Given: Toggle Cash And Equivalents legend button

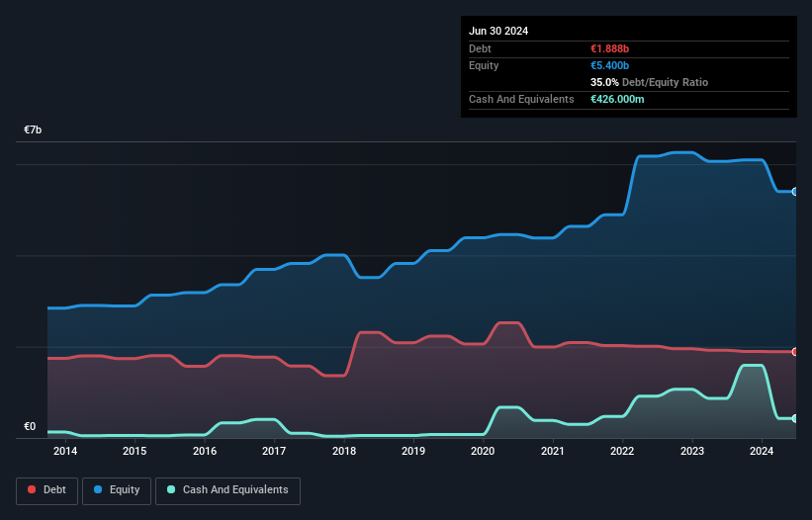Looking at the screenshot, I should coord(227,490).
